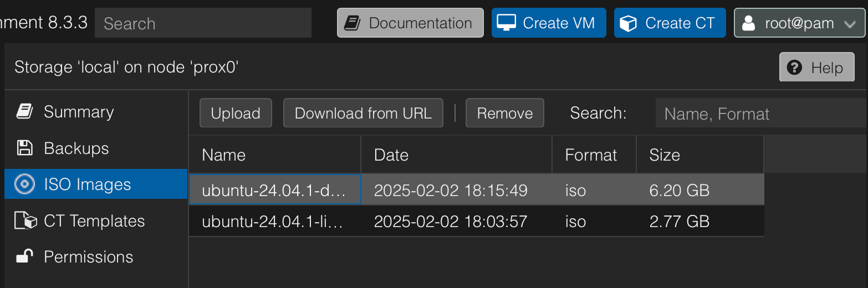The width and height of the screenshot is (868, 288).
Task: Sort by the Size column header
Action: click(698, 155)
